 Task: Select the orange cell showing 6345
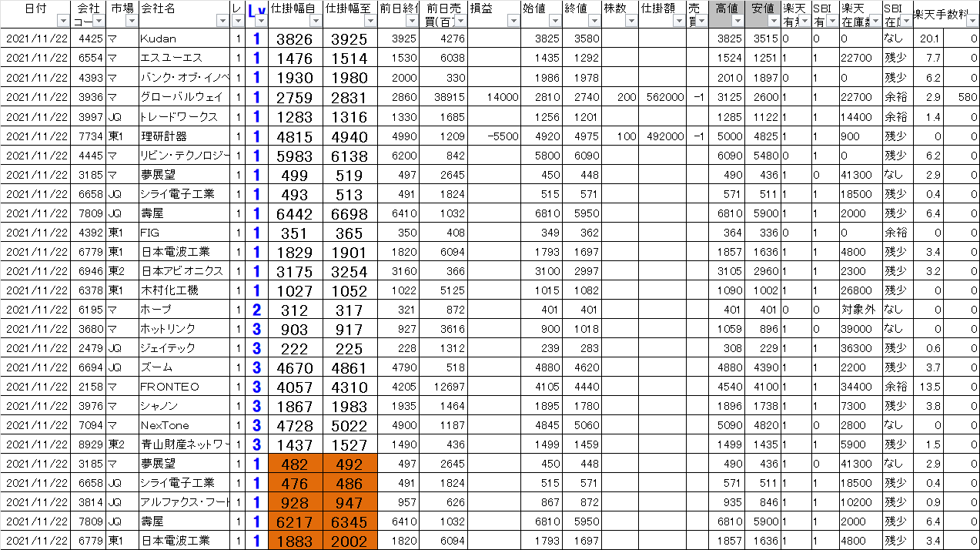[350, 521]
